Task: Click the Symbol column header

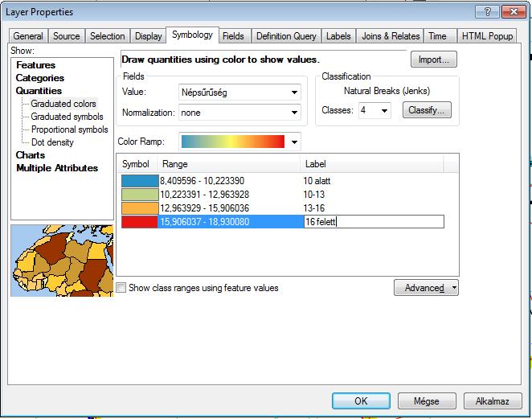Action: [137, 164]
